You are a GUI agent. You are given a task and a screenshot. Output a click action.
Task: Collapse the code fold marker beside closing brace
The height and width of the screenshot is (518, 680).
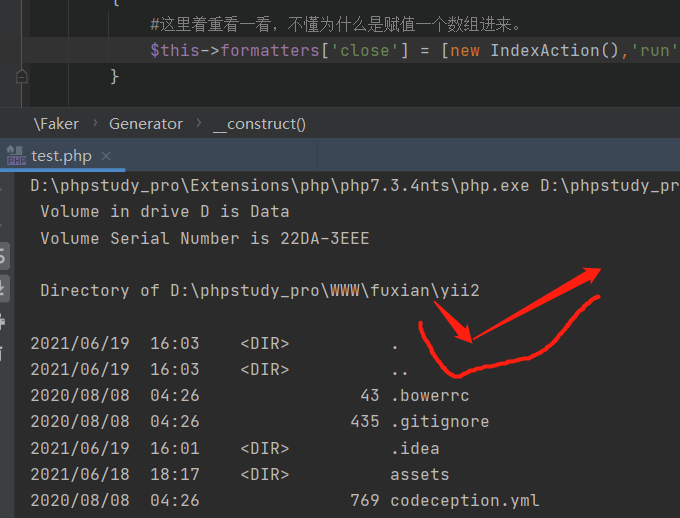(21, 77)
